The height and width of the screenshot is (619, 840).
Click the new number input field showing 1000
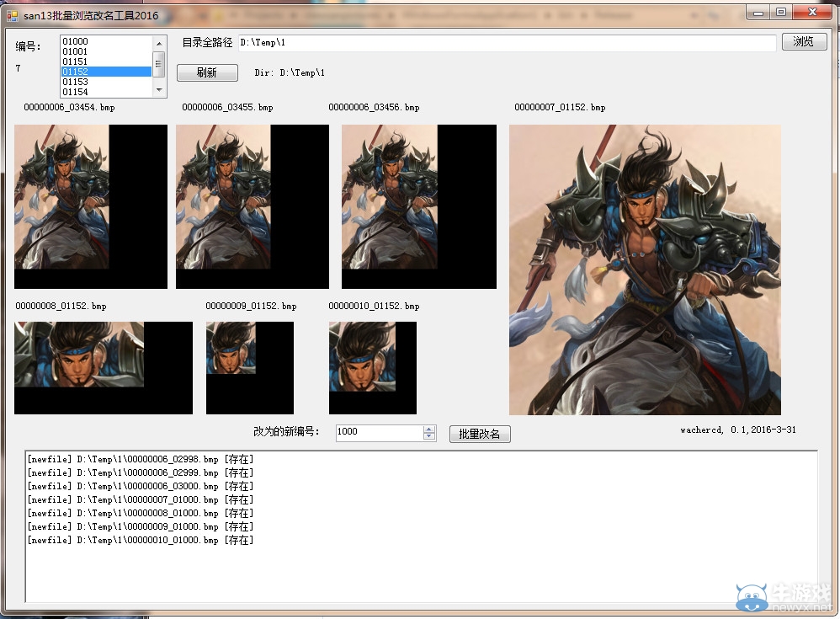coord(380,432)
